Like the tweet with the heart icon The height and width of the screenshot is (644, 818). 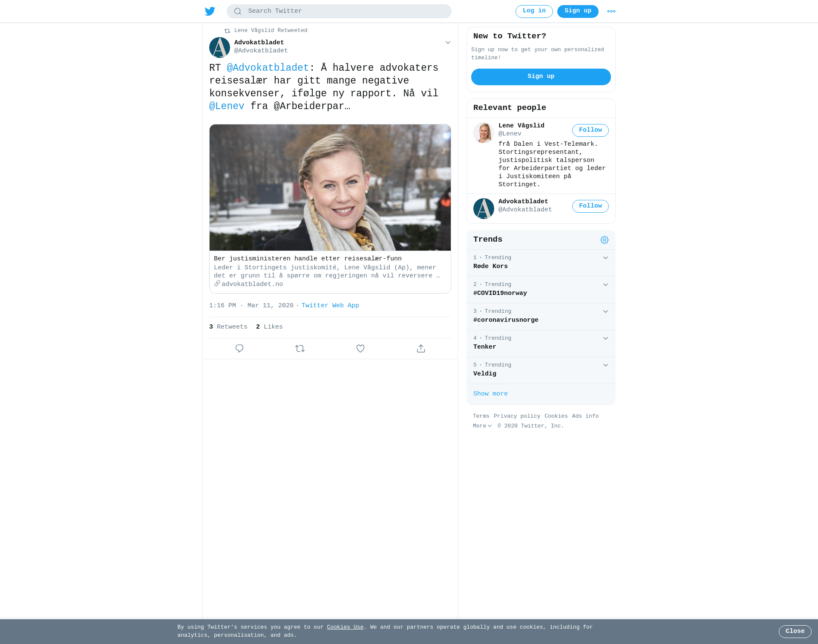tap(360, 349)
